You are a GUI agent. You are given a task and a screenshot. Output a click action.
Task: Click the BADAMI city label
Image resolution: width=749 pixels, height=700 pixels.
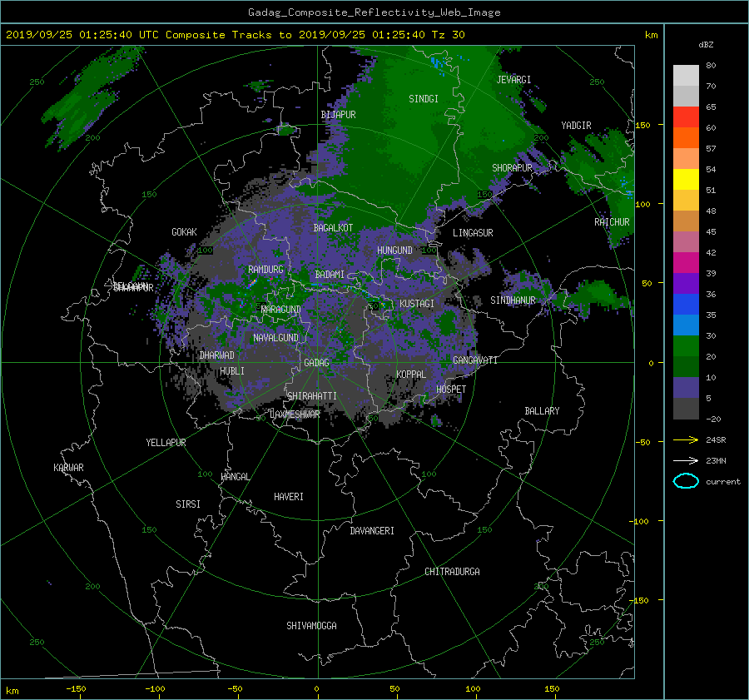click(330, 275)
